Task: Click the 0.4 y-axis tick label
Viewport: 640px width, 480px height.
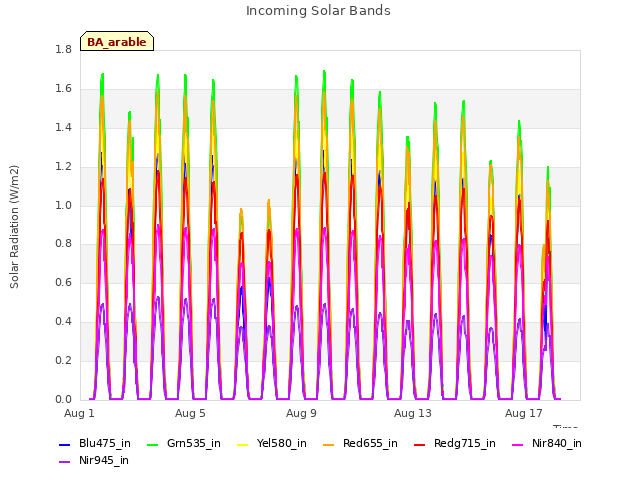Action: pos(63,322)
